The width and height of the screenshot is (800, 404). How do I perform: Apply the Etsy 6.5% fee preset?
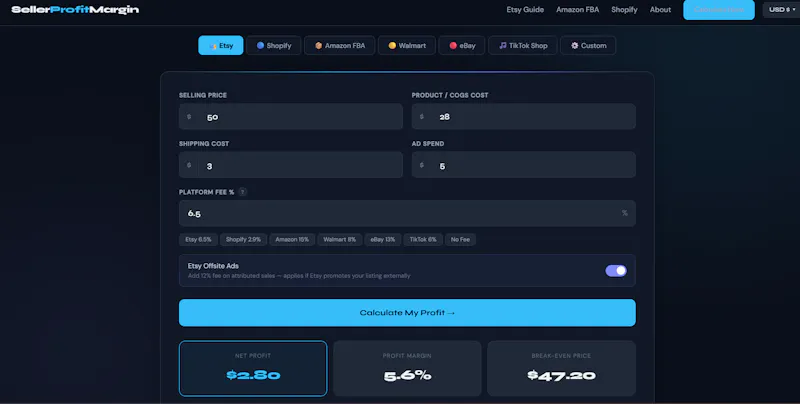tap(198, 239)
